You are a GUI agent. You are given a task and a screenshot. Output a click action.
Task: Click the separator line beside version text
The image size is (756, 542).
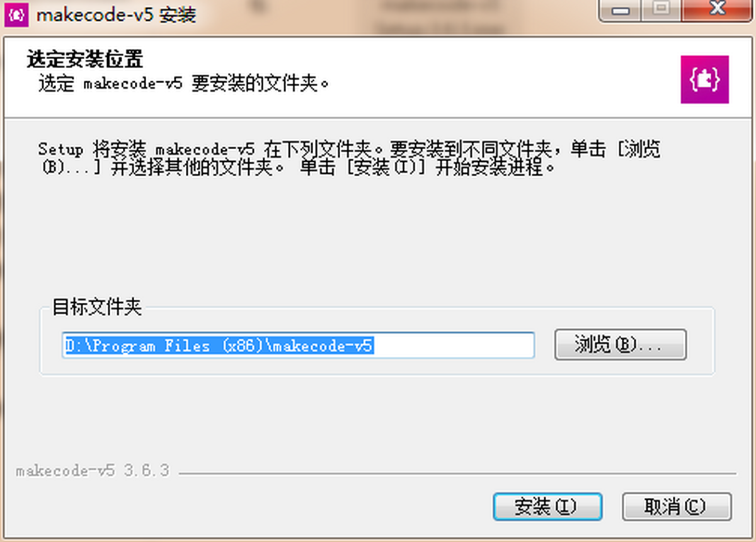point(457,473)
